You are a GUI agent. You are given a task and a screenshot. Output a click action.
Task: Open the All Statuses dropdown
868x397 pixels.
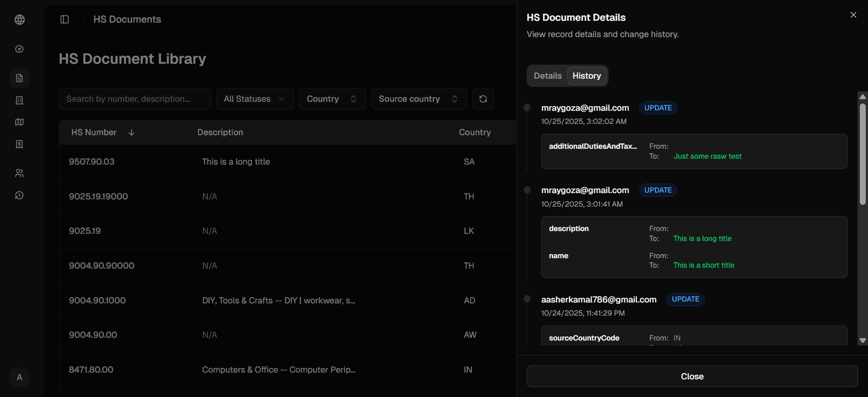(x=255, y=99)
